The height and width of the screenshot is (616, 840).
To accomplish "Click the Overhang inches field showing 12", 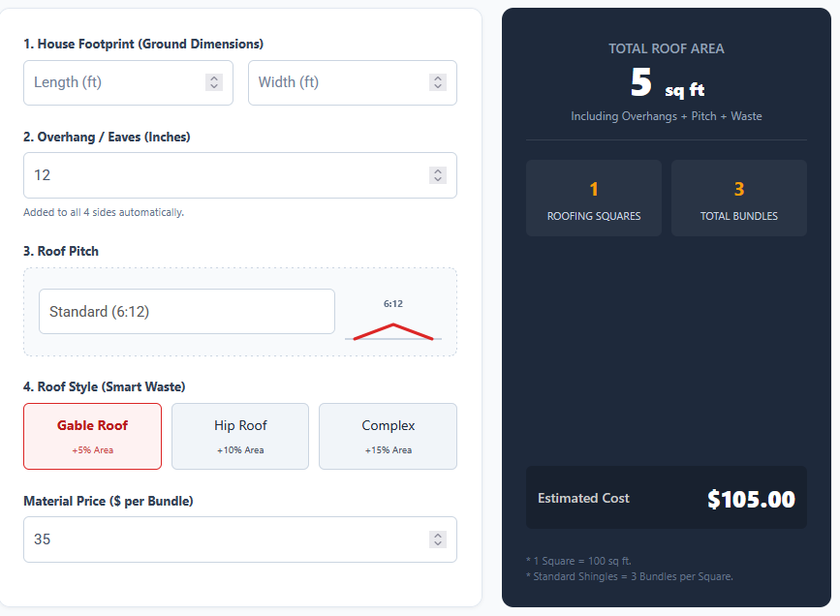I will coord(223,175).
